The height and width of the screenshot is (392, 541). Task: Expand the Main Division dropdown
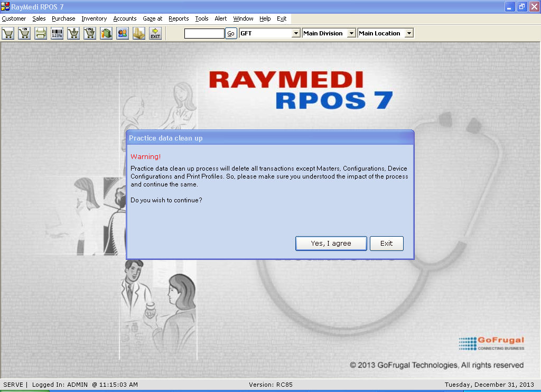pyautogui.click(x=351, y=33)
